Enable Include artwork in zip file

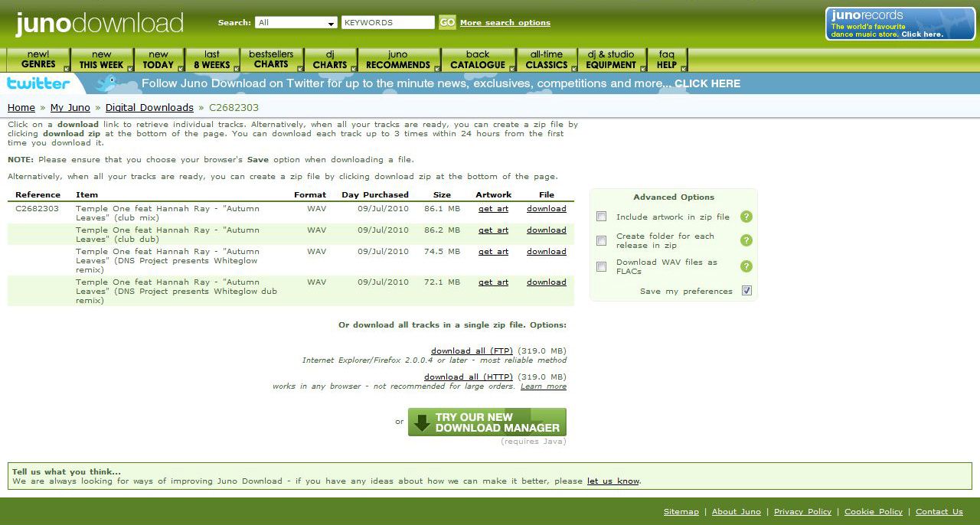(602, 217)
